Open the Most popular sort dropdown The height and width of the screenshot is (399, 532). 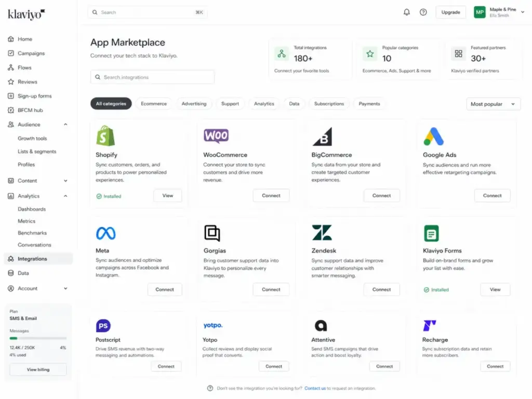(494, 104)
